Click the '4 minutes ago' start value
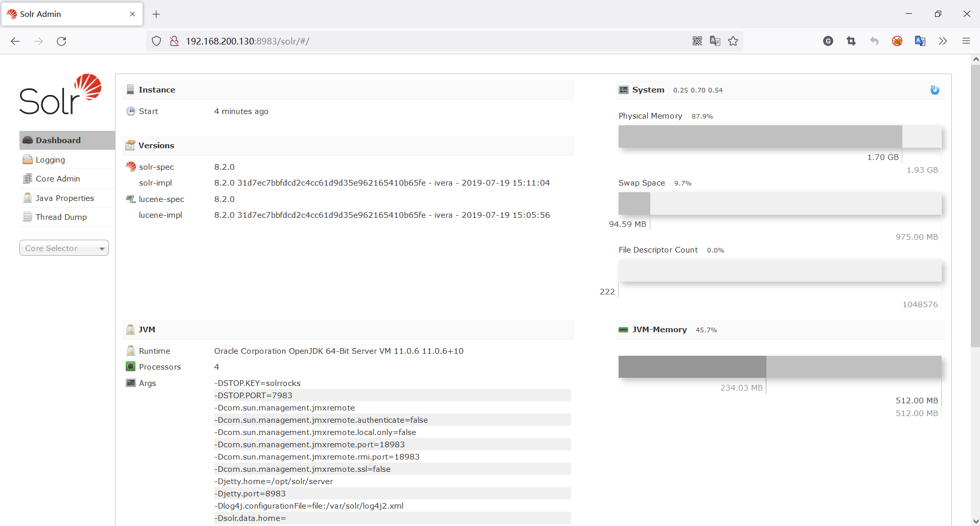Viewport: 980px width, 526px height. [x=241, y=111]
